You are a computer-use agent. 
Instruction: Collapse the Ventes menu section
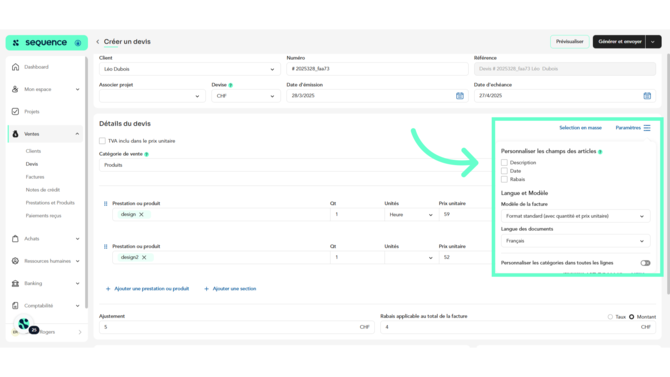click(x=77, y=134)
